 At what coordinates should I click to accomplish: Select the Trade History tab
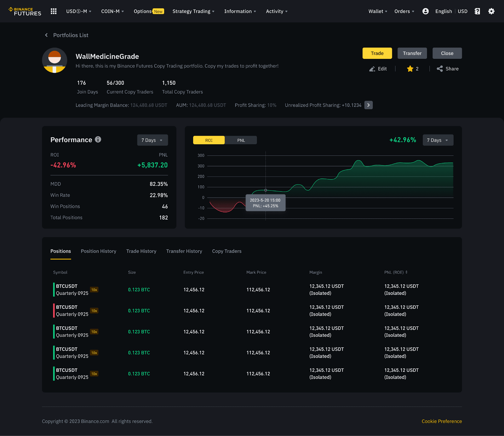141,251
